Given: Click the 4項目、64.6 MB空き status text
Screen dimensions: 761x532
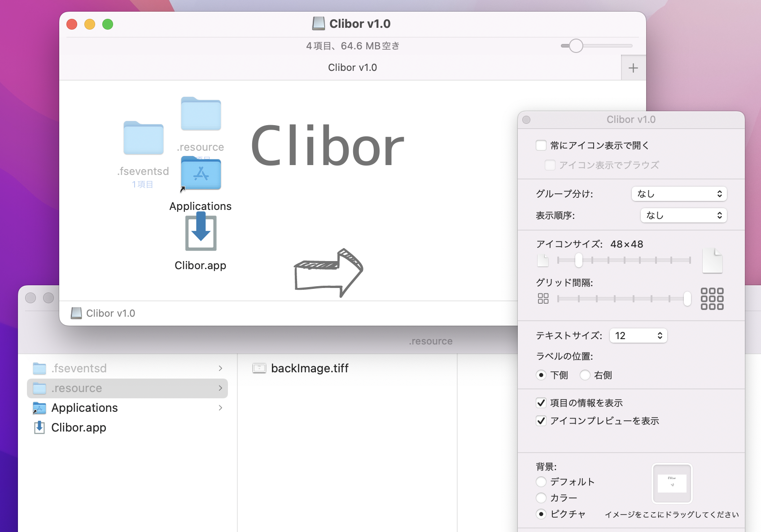Looking at the screenshot, I should [x=353, y=46].
